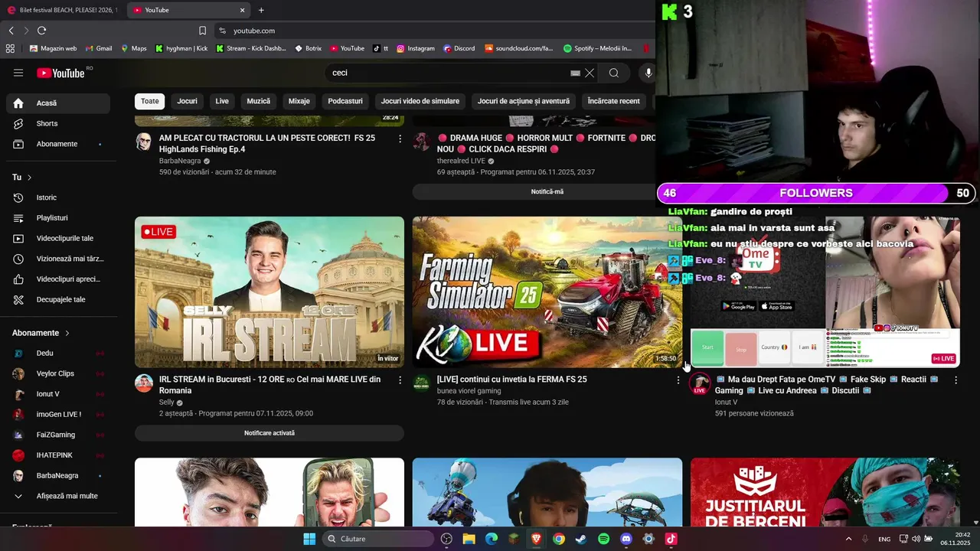Open Google Chrome from the taskbar
Image resolution: width=980 pixels, height=551 pixels.
point(559,539)
